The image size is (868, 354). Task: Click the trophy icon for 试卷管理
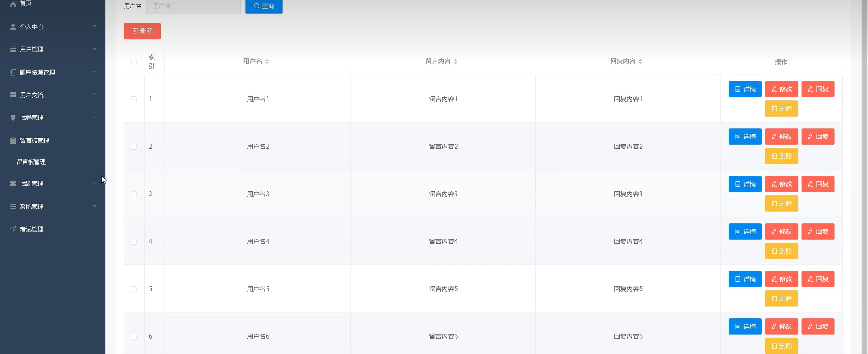(x=13, y=118)
